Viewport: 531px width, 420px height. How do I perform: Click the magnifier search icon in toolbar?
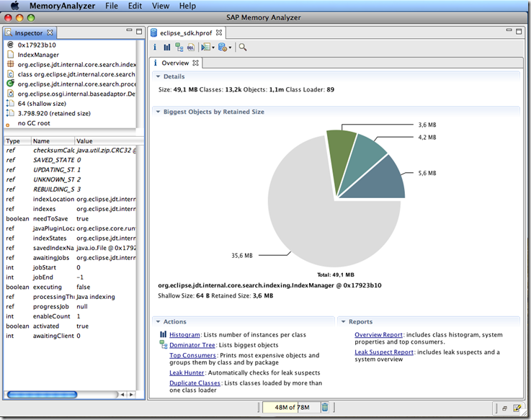tap(243, 48)
